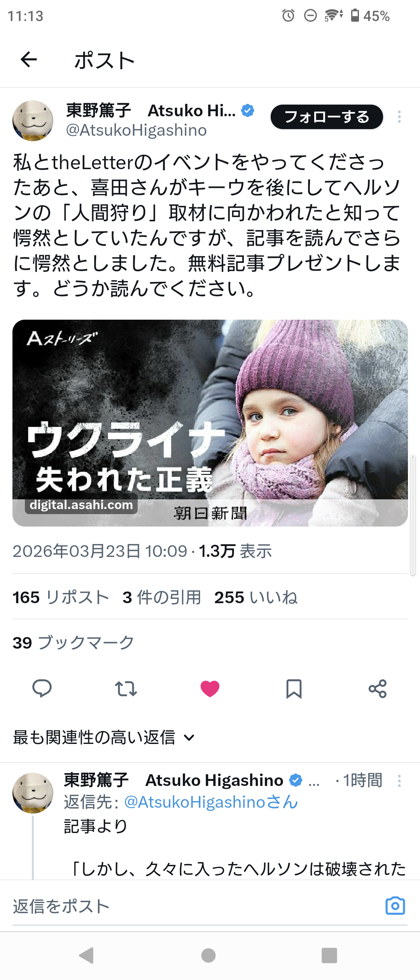View the 3 件の引用 quotes
This screenshot has width=420, height=980.
click(x=162, y=597)
